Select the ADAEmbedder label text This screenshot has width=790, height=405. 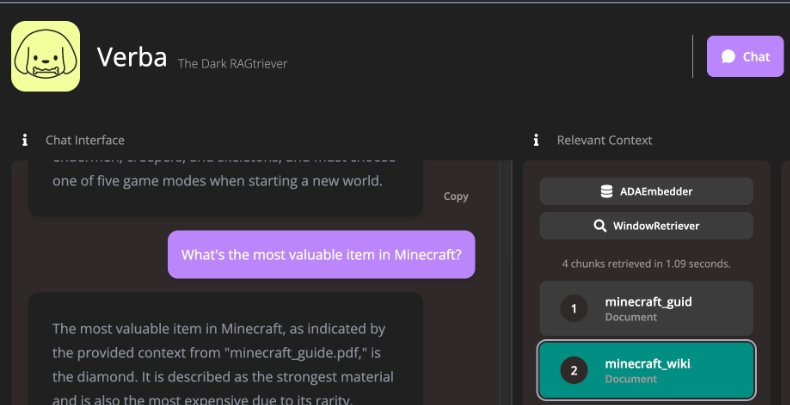click(x=656, y=191)
